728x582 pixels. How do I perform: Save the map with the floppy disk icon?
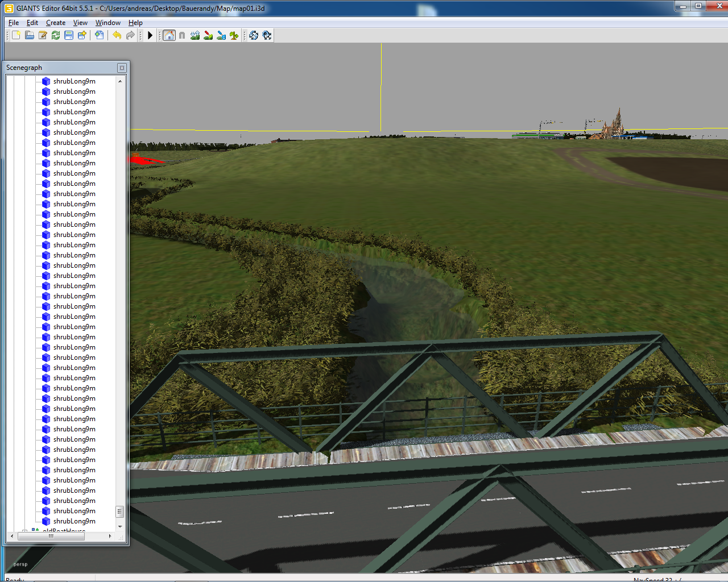tap(69, 35)
